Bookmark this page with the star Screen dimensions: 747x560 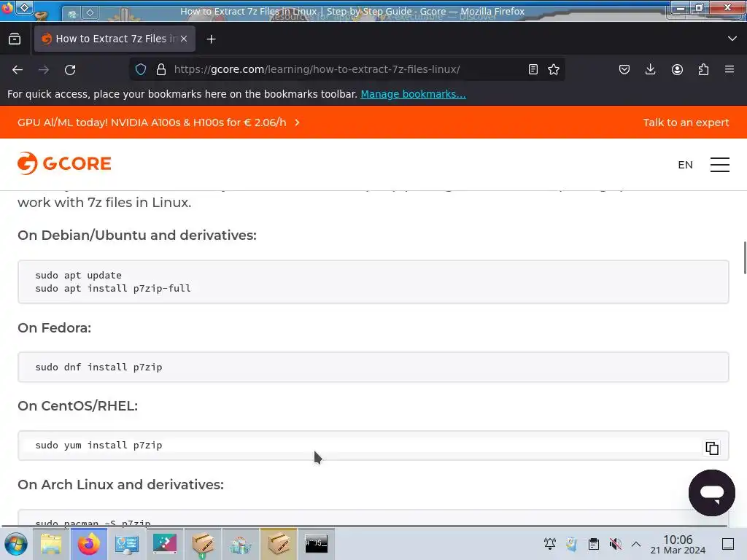[554, 69]
